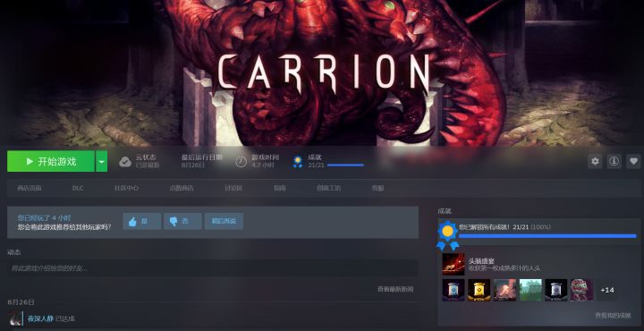Click the 游戏时间 4.7 小时 play time text
This screenshot has width=644, height=331.
pos(265,161)
